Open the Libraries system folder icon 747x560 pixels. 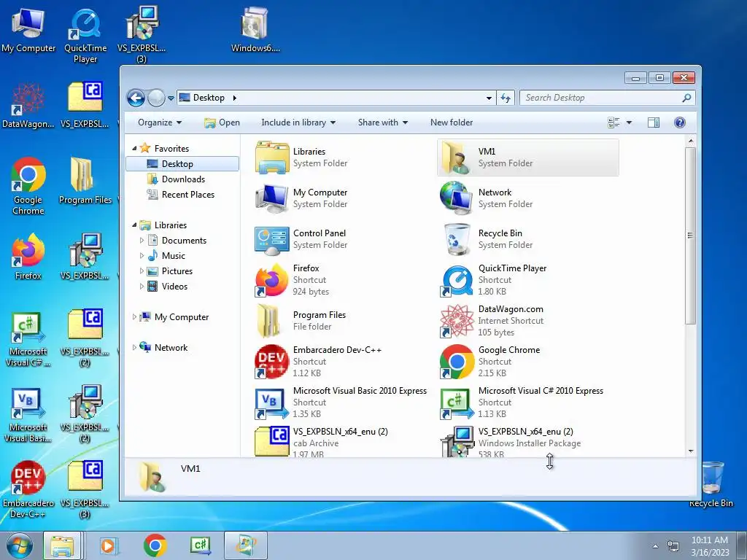coord(271,157)
